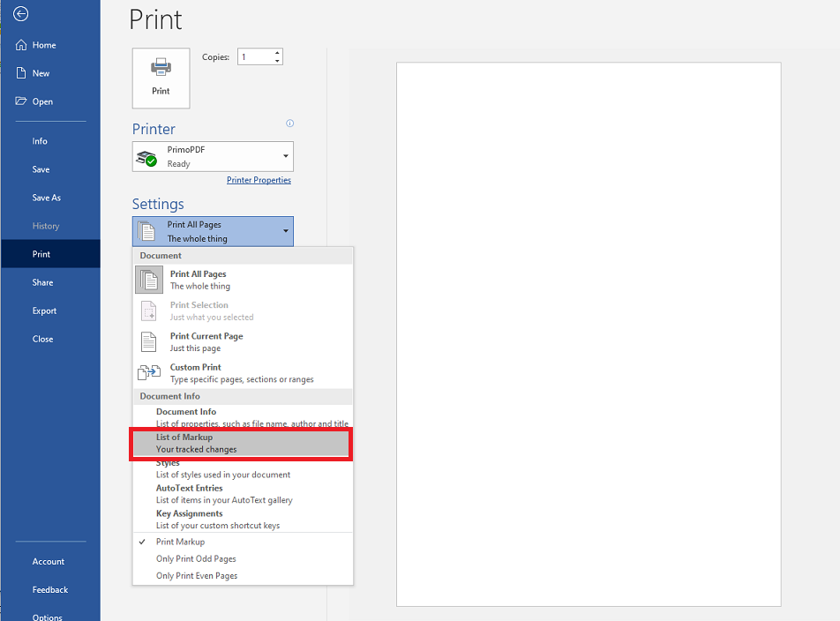
Task: Open the Account page
Action: [x=50, y=562]
